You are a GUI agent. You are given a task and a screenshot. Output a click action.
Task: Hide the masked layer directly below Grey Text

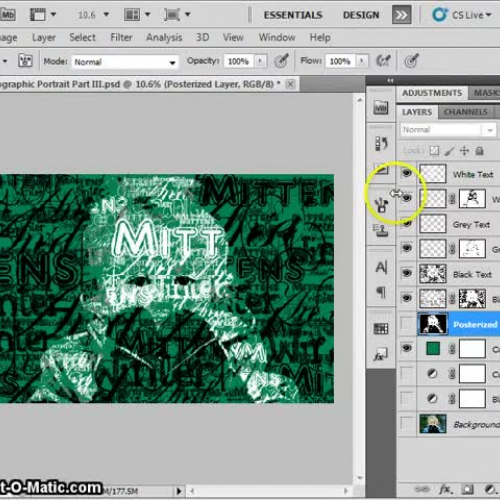coord(407,248)
